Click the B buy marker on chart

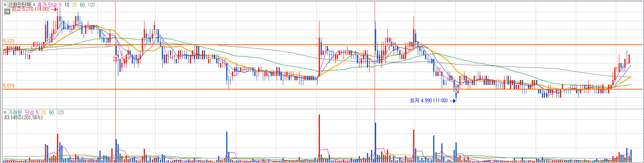pos(116,58)
